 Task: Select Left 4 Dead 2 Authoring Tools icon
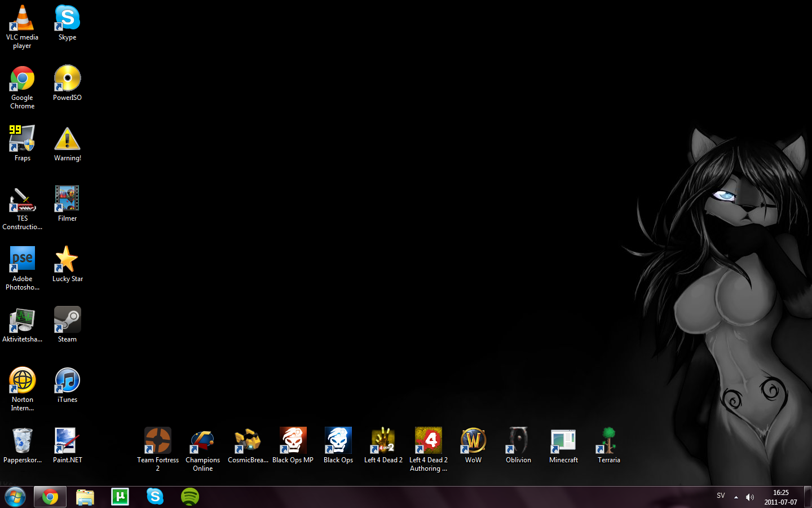pyautogui.click(x=429, y=450)
